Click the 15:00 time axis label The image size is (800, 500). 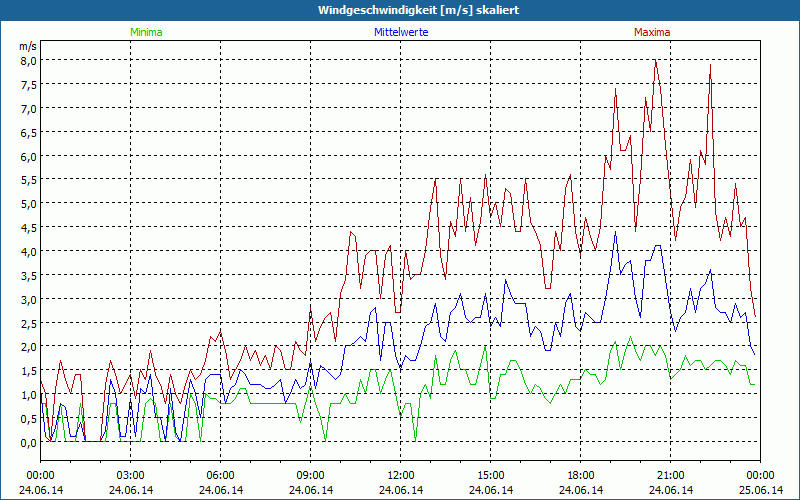491,476
